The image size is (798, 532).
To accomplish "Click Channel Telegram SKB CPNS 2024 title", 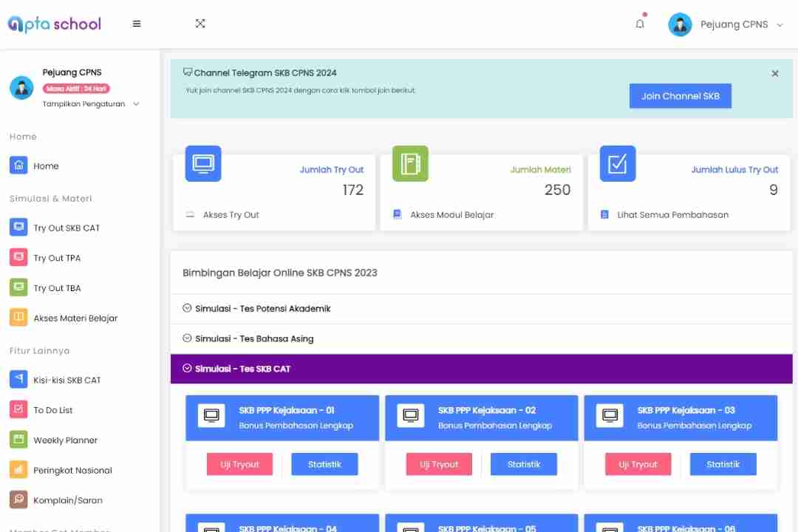I will (x=265, y=73).
